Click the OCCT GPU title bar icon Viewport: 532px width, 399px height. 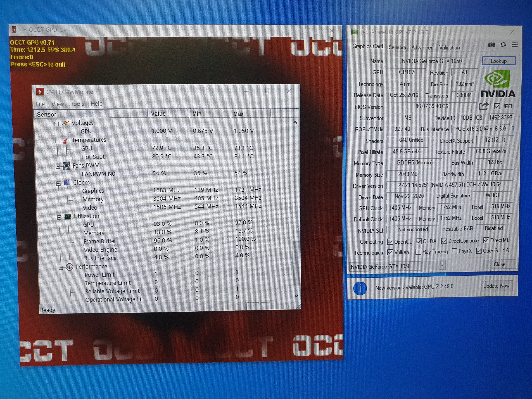tap(14, 30)
